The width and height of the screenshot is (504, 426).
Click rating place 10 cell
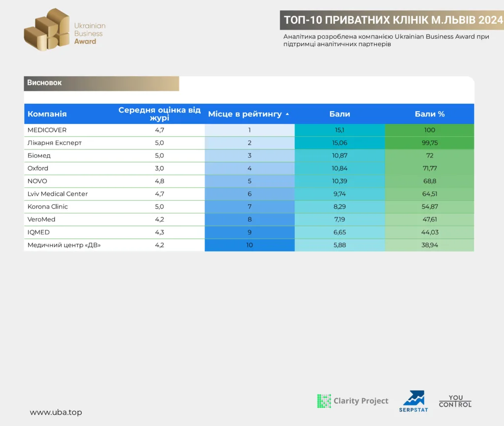[x=250, y=245]
